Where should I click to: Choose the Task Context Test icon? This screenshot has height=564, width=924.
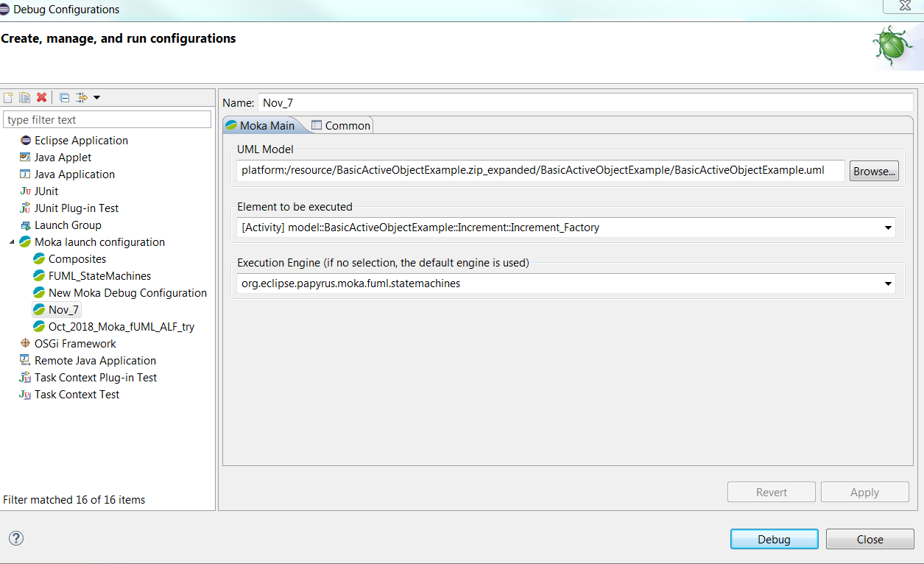click(x=25, y=394)
